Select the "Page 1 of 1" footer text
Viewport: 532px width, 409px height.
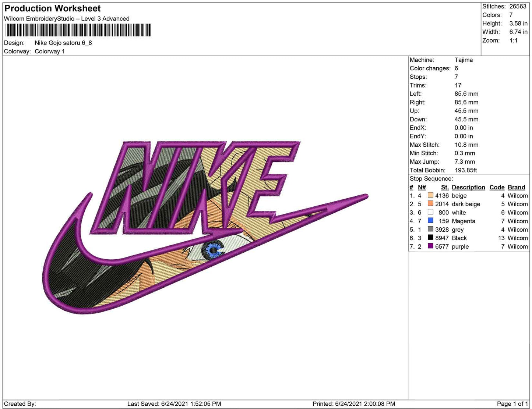[x=512, y=403]
